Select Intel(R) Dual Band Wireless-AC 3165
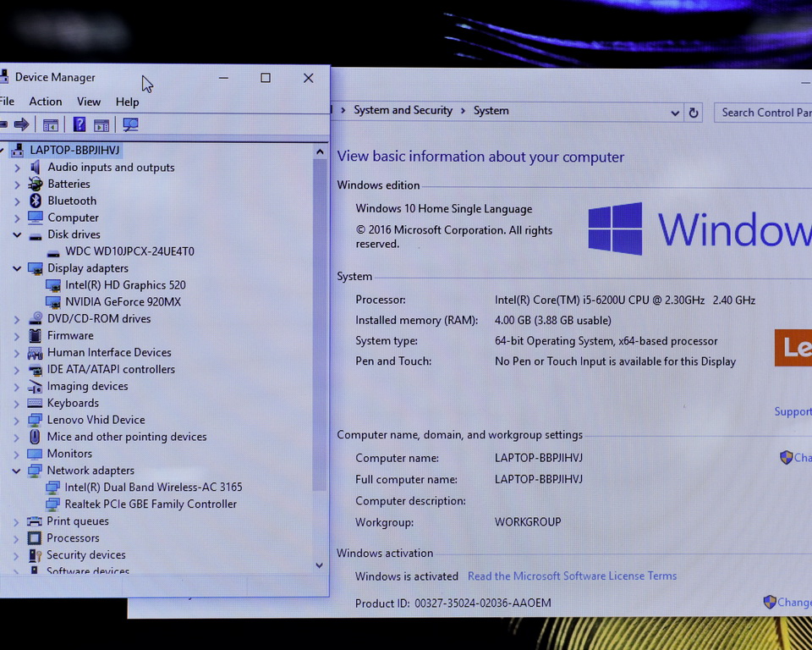This screenshot has width=812, height=650. click(x=153, y=487)
